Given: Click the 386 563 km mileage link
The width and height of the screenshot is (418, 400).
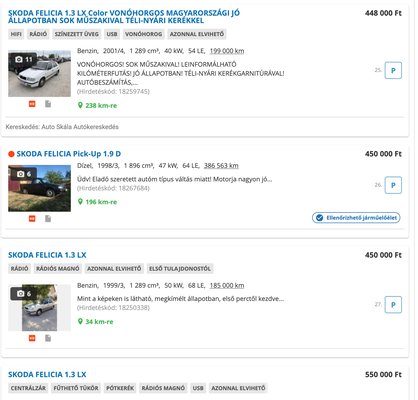Looking at the screenshot, I should coord(221,166).
